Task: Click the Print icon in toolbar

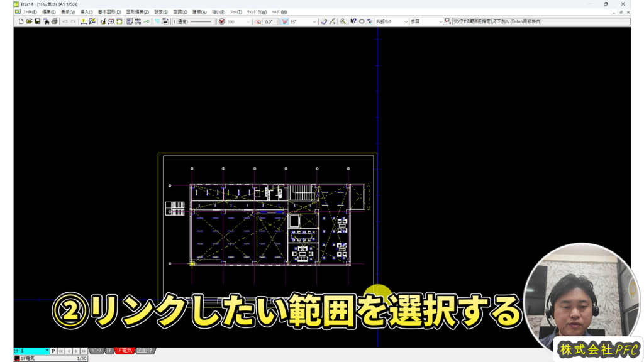Action: [x=54, y=21]
